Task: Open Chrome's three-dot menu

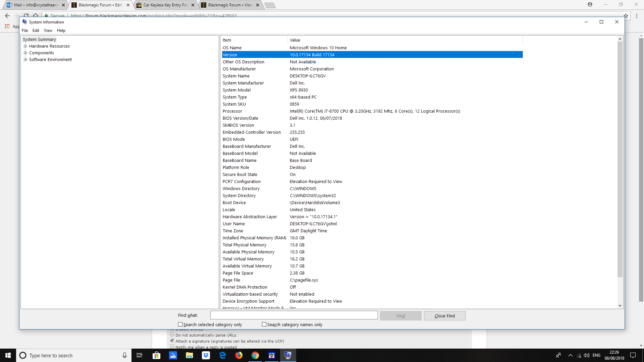Action: pos(637,16)
